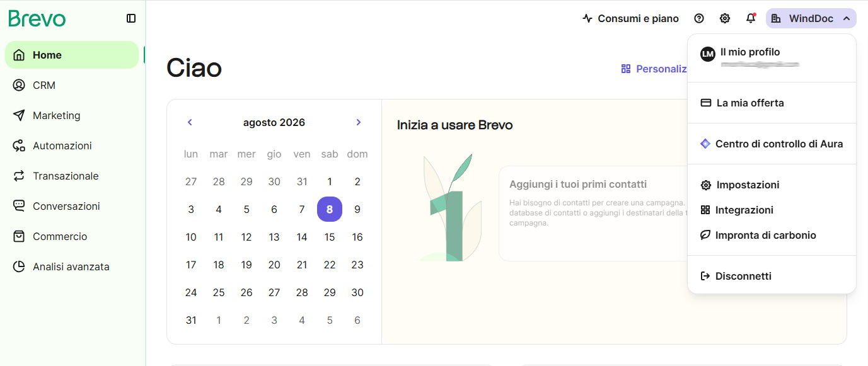Open Impostazioni in the account menu
The image size is (868, 366).
point(772,185)
